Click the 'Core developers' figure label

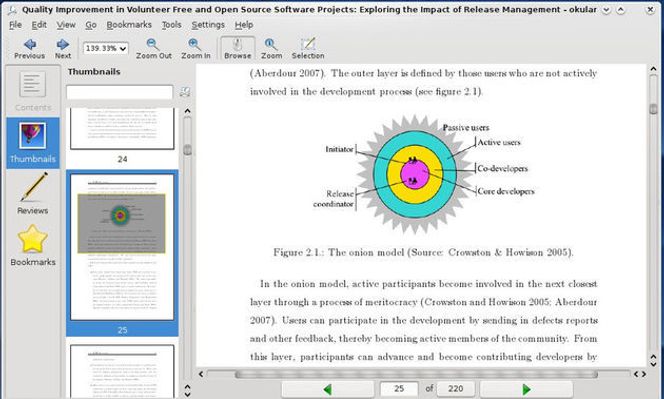click(506, 191)
